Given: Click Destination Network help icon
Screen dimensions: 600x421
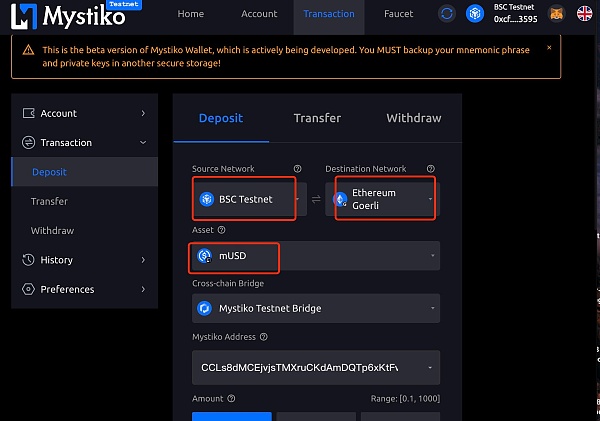Looking at the screenshot, I should click(430, 169).
